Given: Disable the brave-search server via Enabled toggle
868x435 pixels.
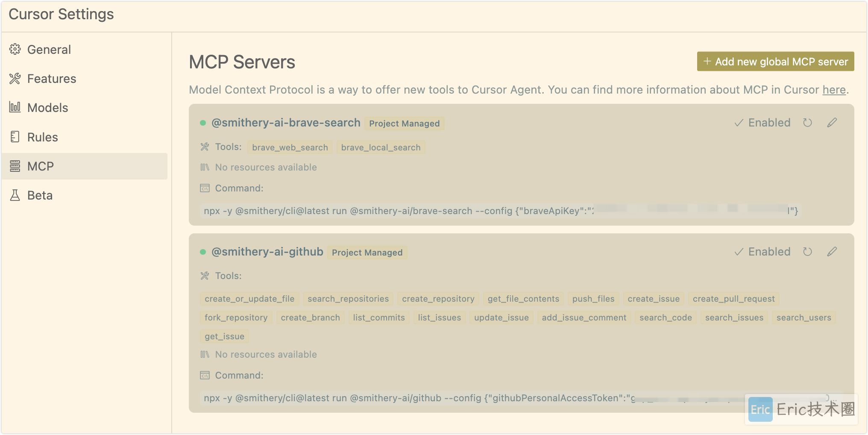Looking at the screenshot, I should 762,123.
